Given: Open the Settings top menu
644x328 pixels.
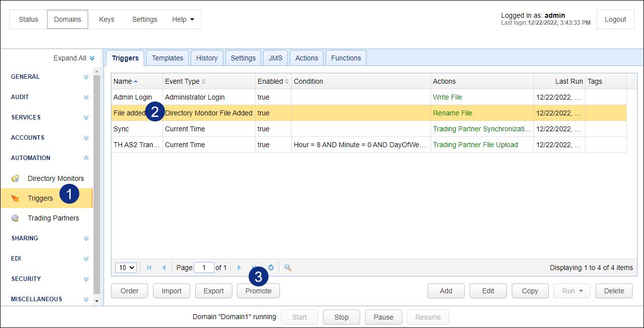Looking at the screenshot, I should coord(145,19).
